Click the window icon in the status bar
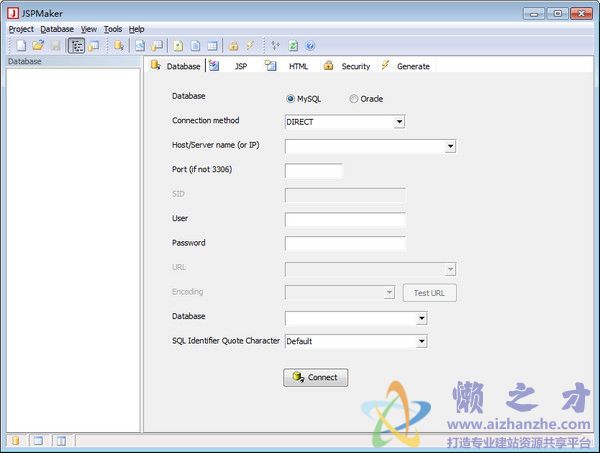 coord(38,441)
